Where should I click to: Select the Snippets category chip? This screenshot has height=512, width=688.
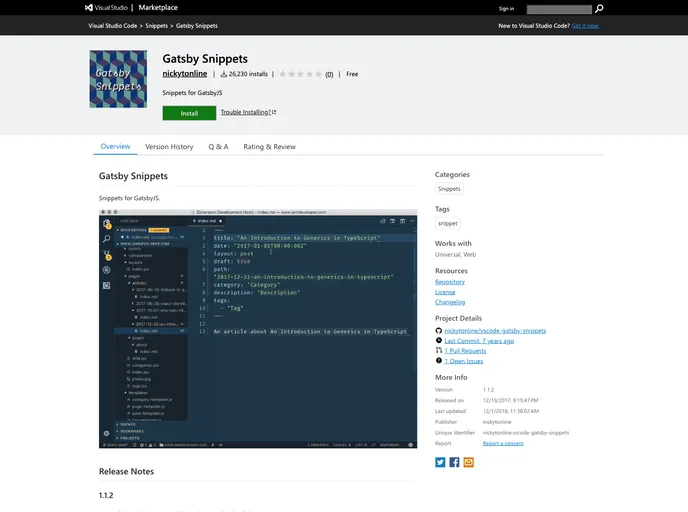(449, 189)
